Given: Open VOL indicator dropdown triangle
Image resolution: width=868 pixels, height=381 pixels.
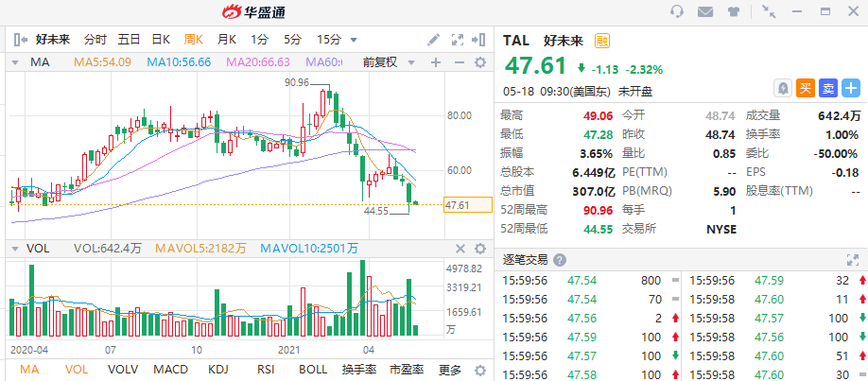Looking at the screenshot, I should [x=15, y=249].
